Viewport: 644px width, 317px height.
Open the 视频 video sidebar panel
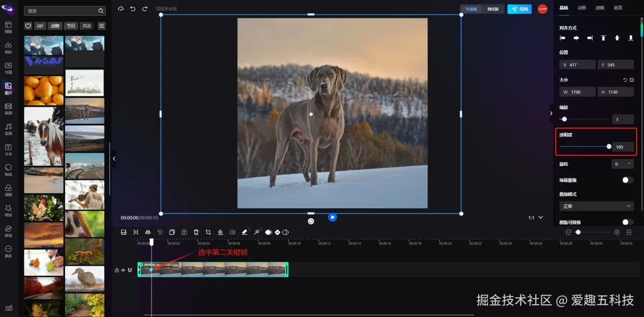pos(8,109)
